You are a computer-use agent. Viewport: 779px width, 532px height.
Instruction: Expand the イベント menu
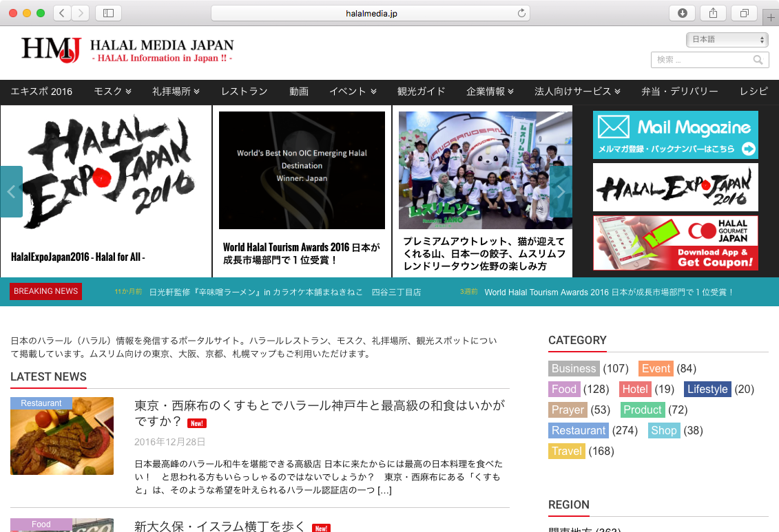(x=353, y=92)
